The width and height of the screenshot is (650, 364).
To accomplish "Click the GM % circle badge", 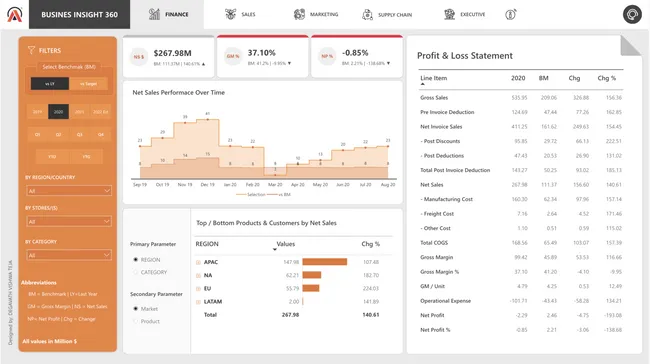I will 233,56.
